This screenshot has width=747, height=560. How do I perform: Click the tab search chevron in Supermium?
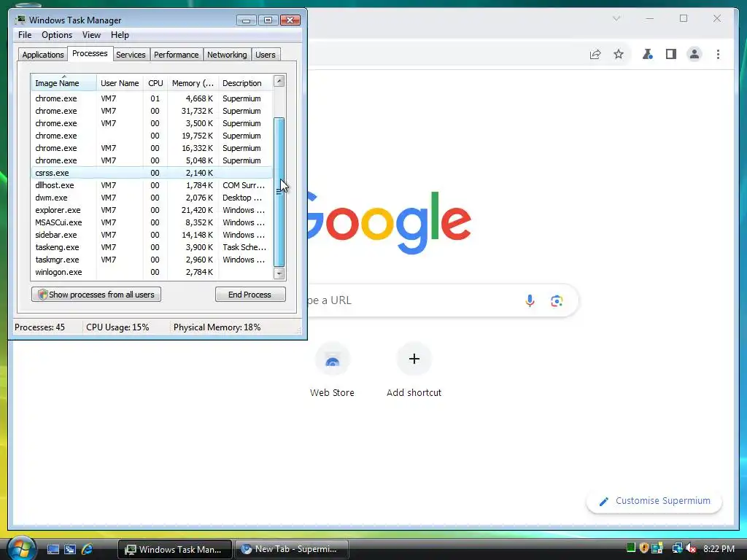(x=616, y=18)
